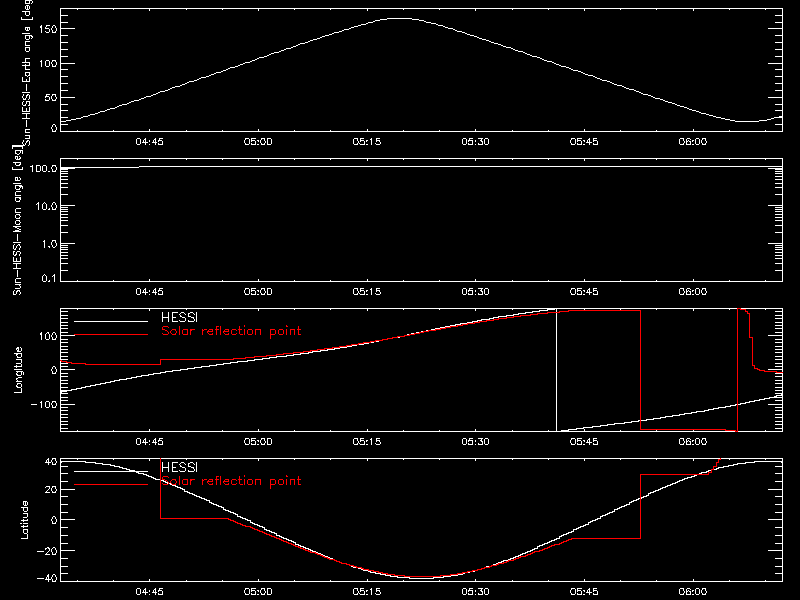Pick 05:00 label under Earth angle plot
800x600 pixels.
[258, 142]
